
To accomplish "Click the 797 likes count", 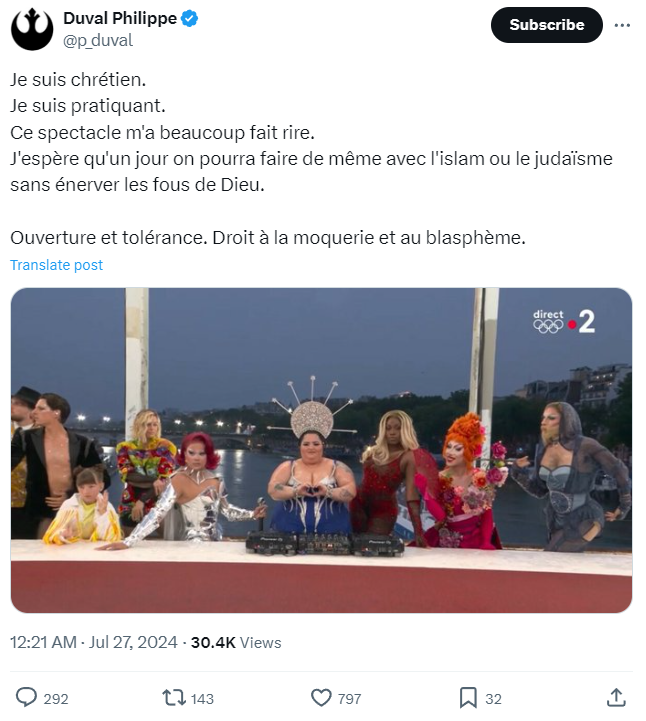I will tap(350, 698).
